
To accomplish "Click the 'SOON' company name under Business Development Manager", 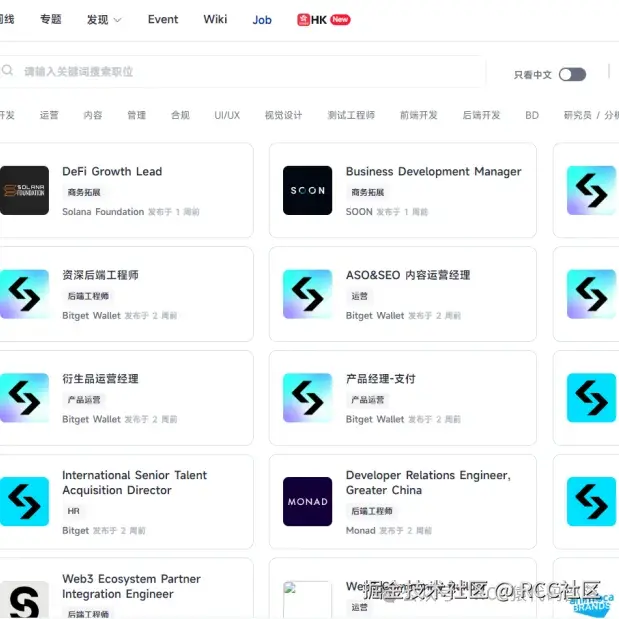I will point(359,212).
